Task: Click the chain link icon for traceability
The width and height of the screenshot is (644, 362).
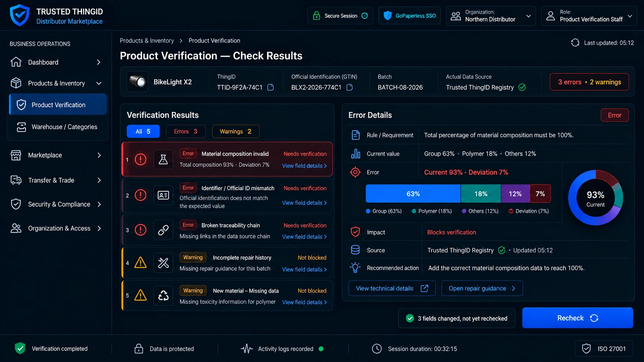Action: pyautogui.click(x=163, y=230)
